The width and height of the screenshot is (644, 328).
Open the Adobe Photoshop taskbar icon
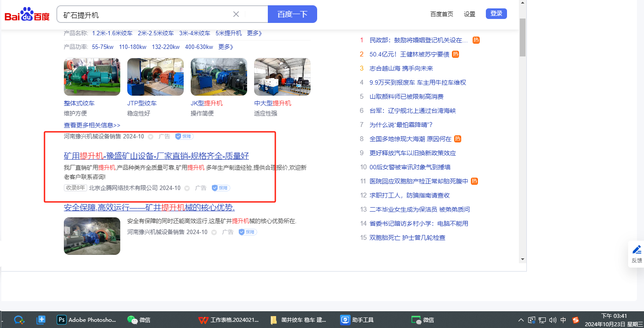tap(87, 320)
